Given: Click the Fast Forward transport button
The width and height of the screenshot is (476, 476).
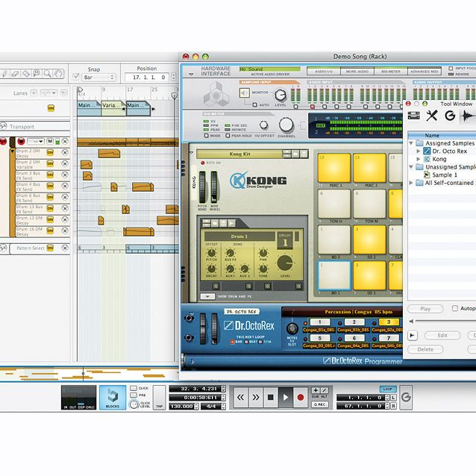Looking at the screenshot, I should pos(256,398).
